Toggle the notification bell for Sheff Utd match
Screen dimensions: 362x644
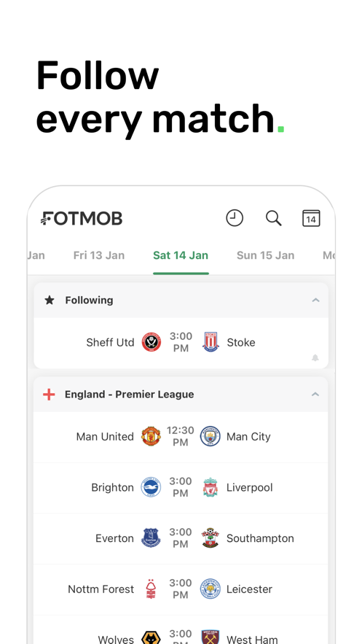(315, 357)
